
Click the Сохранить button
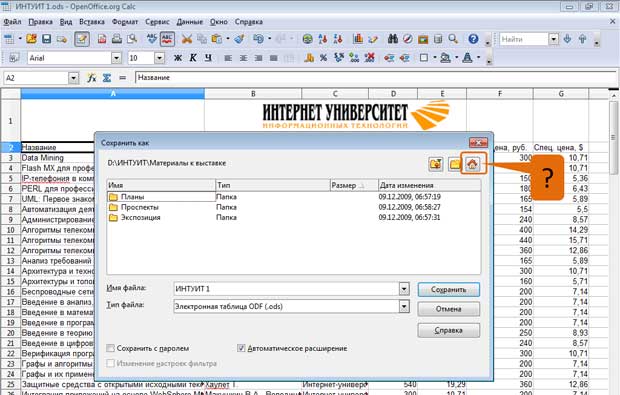[x=448, y=289]
